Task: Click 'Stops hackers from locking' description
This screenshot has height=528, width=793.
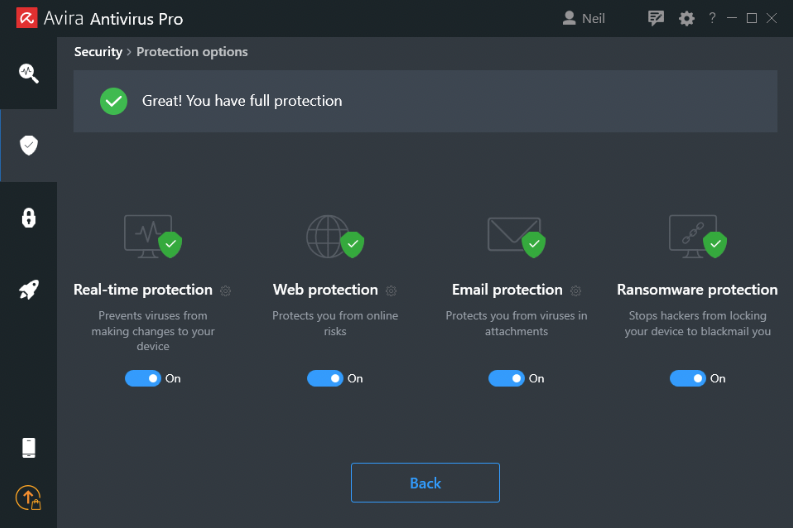Action: click(697, 323)
